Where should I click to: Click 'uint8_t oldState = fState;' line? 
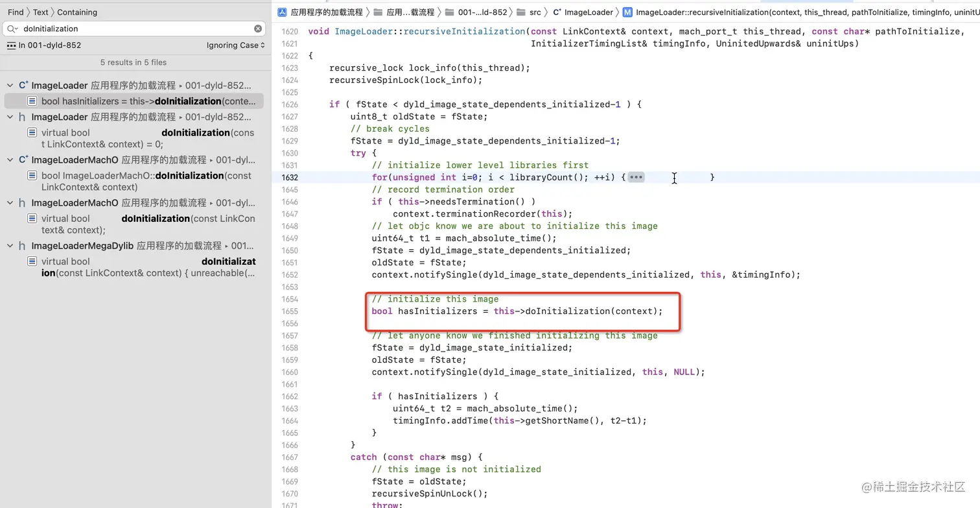pos(419,116)
